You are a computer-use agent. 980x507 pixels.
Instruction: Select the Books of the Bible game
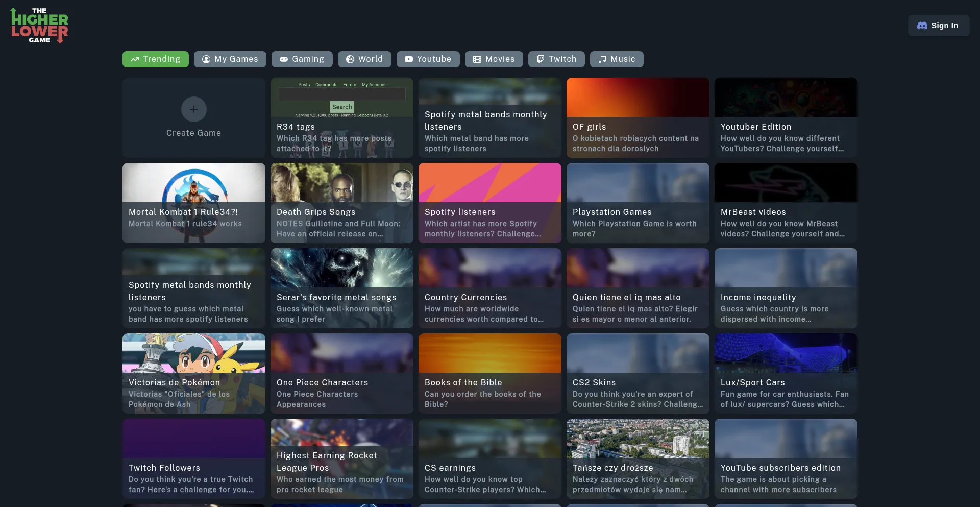click(x=489, y=374)
